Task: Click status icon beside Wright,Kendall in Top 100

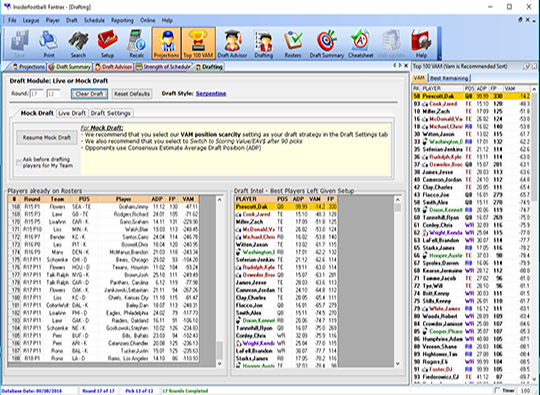Action: 425,233
